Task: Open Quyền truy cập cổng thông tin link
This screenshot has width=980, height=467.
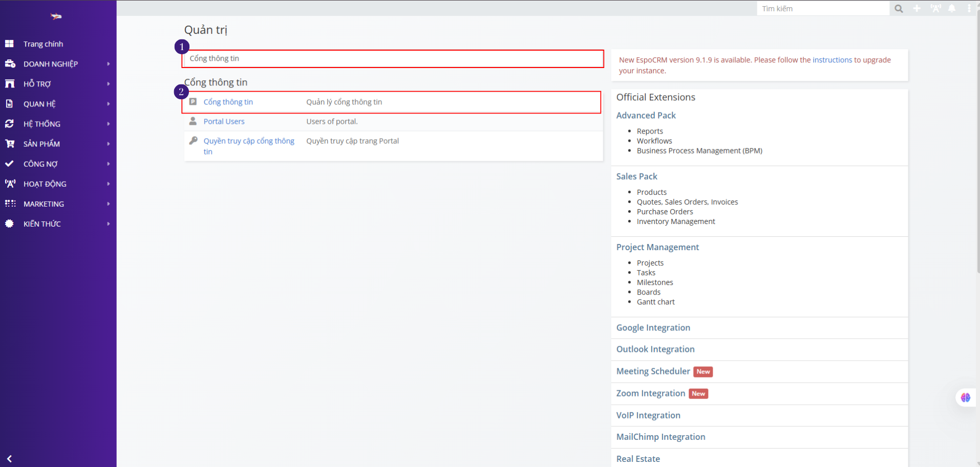Action: coord(249,141)
